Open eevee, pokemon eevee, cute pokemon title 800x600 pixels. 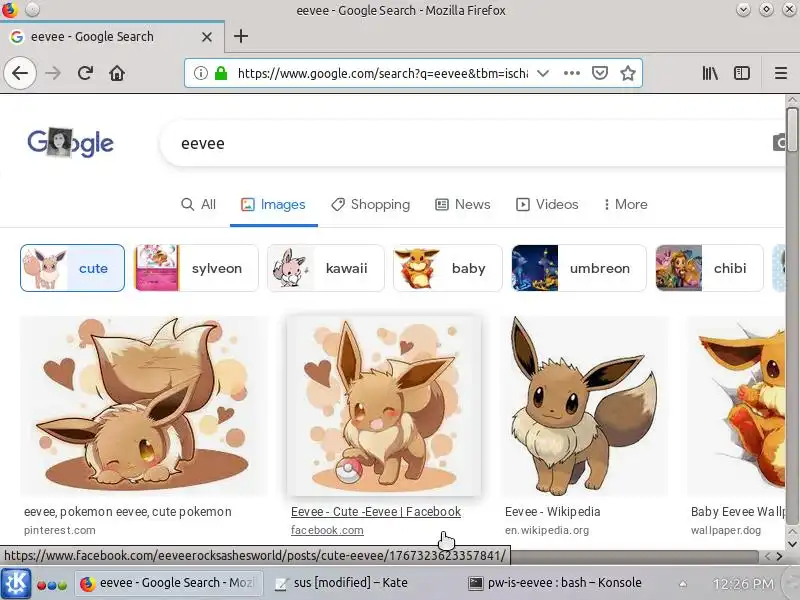[128, 512]
